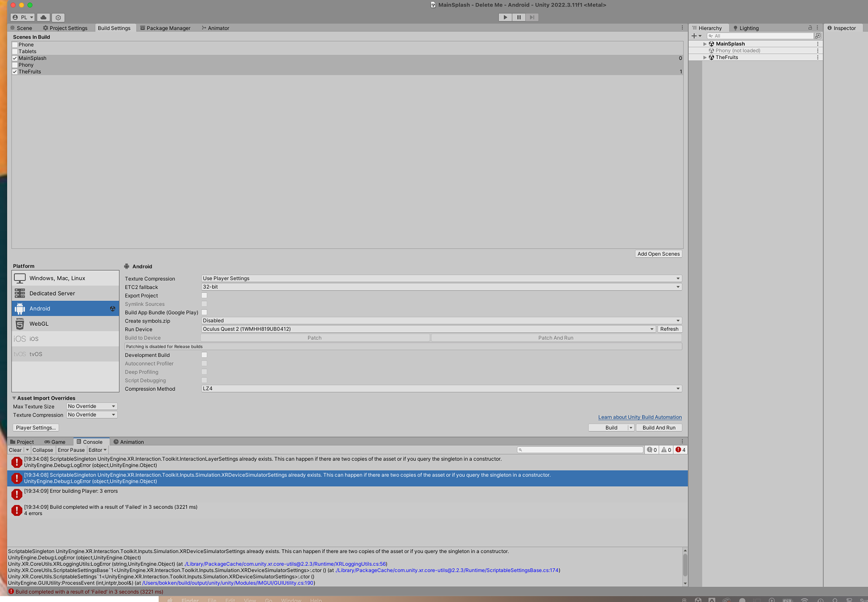Open the Build options dropdown arrow
This screenshot has width=868, height=602.
click(x=631, y=428)
